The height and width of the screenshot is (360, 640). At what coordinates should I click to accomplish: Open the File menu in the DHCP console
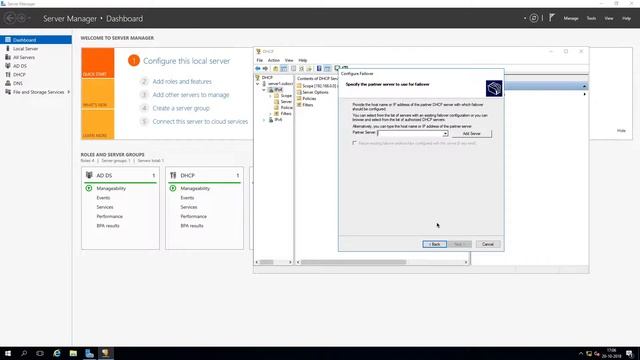(260, 60)
